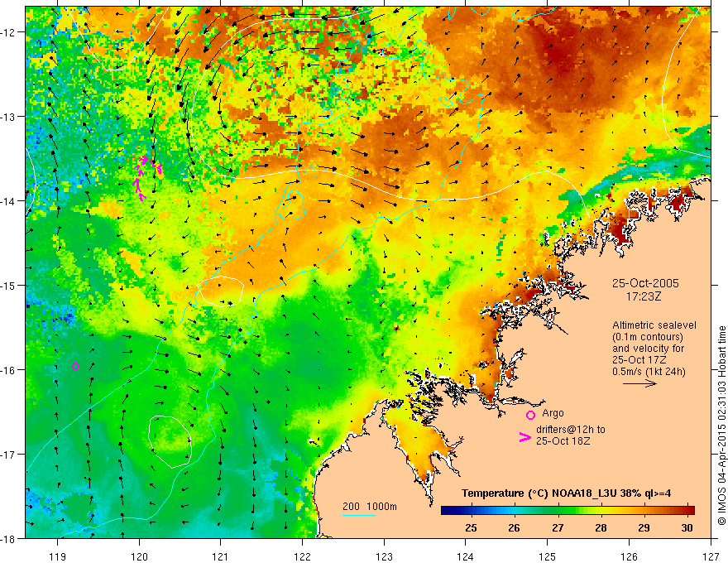Click longitude axis label 120
Viewport: 728px width, 563px height.
(139, 556)
